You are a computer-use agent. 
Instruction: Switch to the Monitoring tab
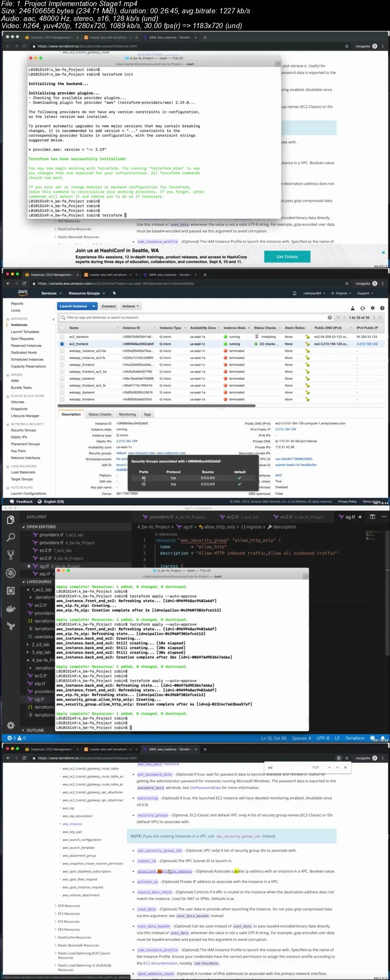[127, 414]
